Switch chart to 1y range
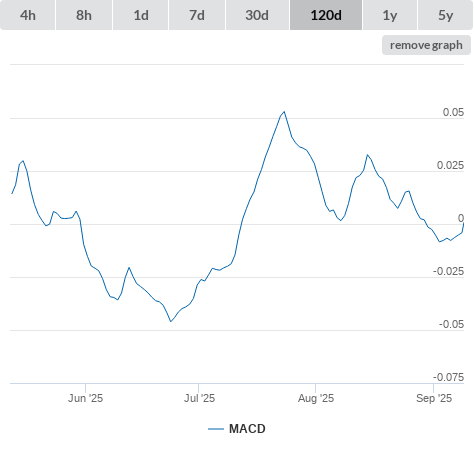The height and width of the screenshot is (455, 474). [x=390, y=15]
